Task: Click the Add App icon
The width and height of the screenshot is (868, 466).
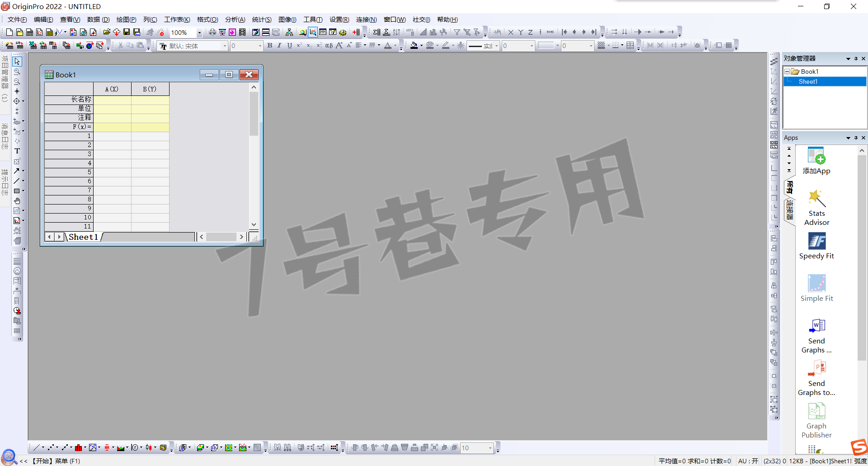Action: 816,161
